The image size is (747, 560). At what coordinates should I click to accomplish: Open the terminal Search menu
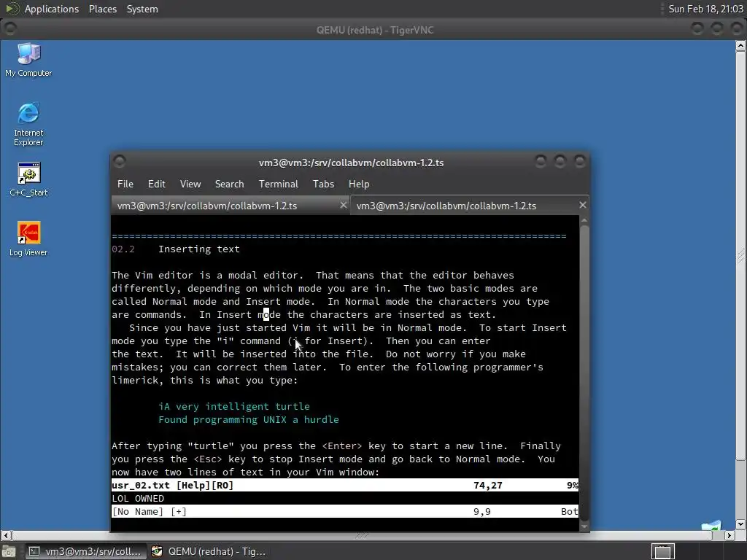click(x=229, y=184)
